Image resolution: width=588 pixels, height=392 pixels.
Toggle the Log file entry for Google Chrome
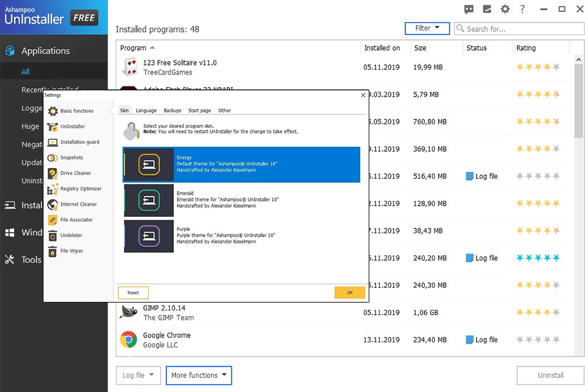(481, 340)
